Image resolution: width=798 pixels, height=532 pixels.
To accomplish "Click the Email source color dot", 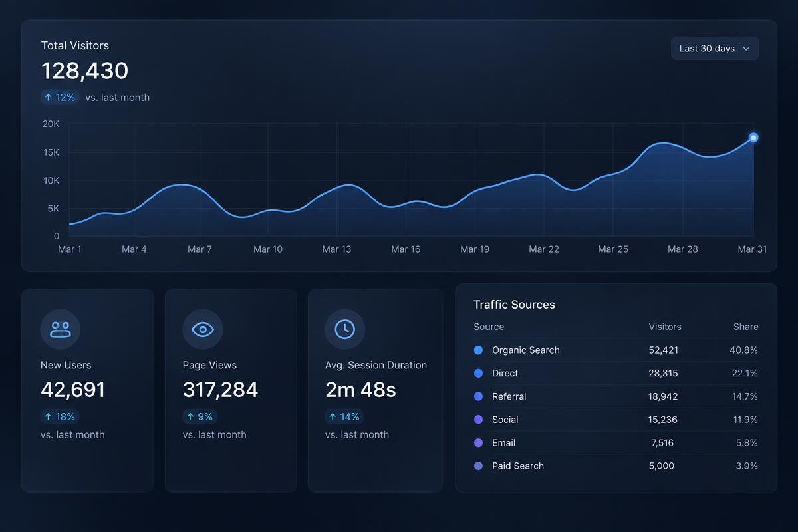I will tap(478, 443).
